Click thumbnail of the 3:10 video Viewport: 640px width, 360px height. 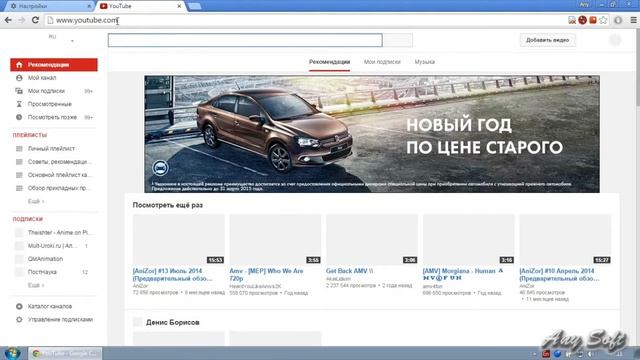click(469, 240)
